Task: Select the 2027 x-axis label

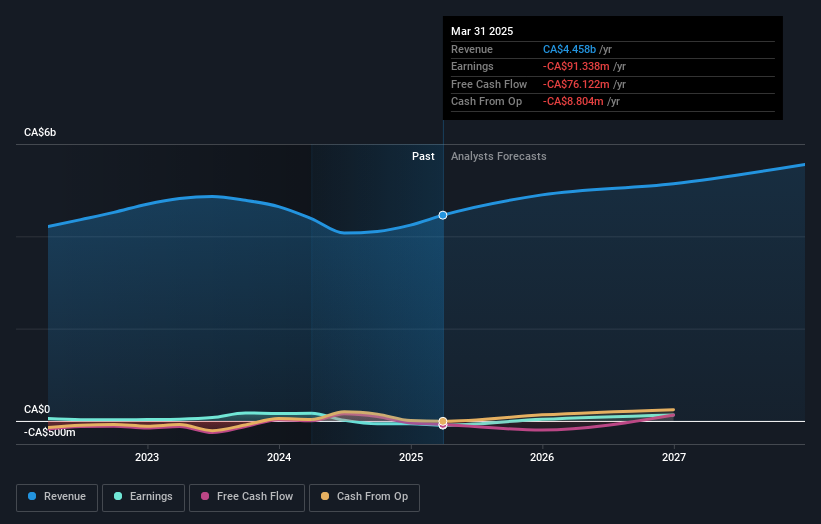Action: click(x=674, y=457)
